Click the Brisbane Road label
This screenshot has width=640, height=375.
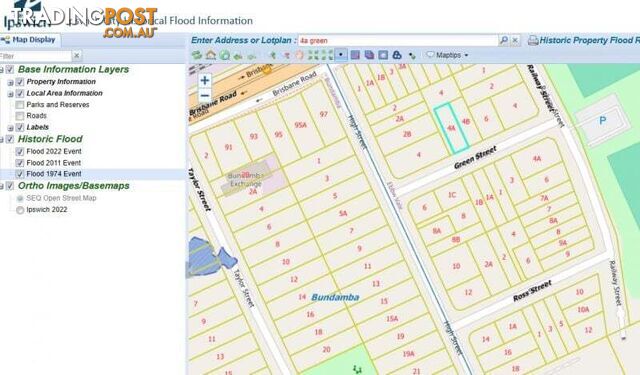[295, 84]
